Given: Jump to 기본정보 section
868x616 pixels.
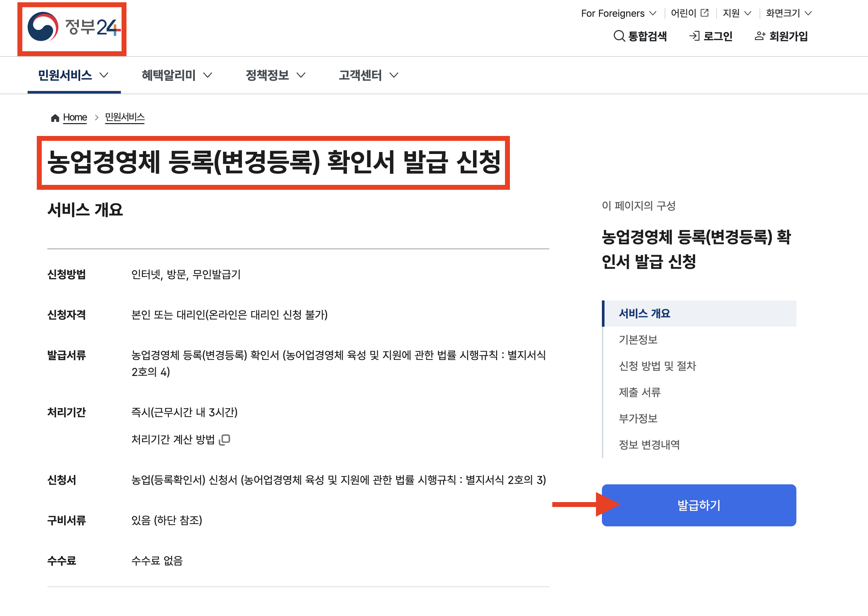Looking at the screenshot, I should point(638,340).
